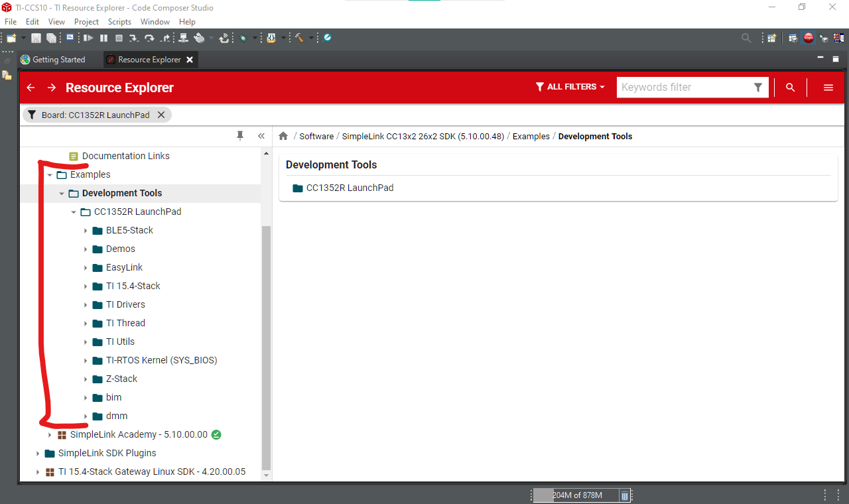Click the Terminate (stop) debug icon
The image size is (849, 504).
click(x=119, y=38)
